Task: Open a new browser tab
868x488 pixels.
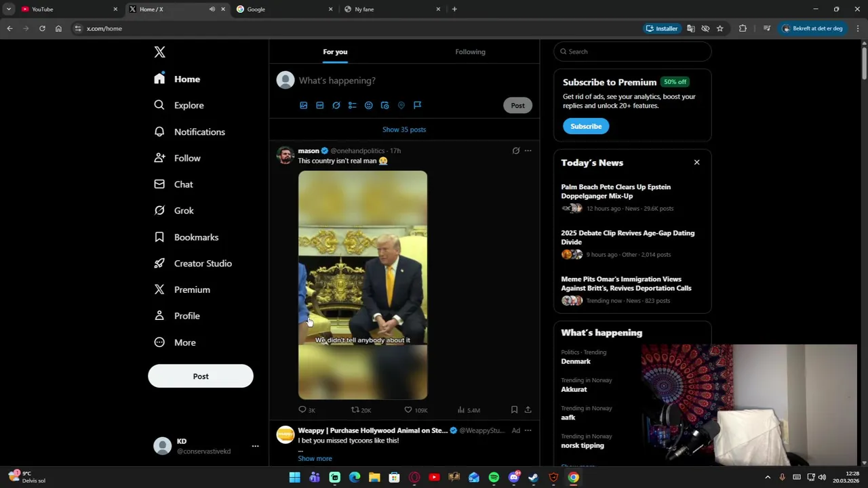Action: click(454, 9)
